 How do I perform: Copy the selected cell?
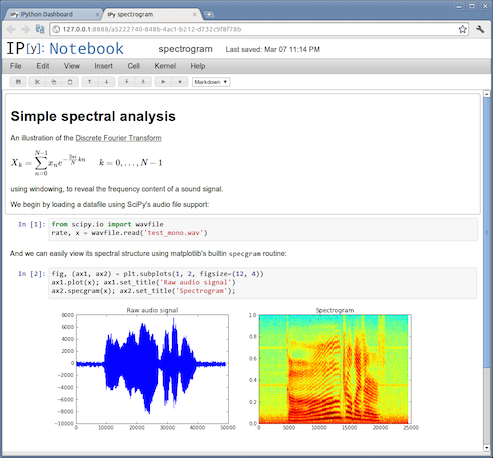54,82
